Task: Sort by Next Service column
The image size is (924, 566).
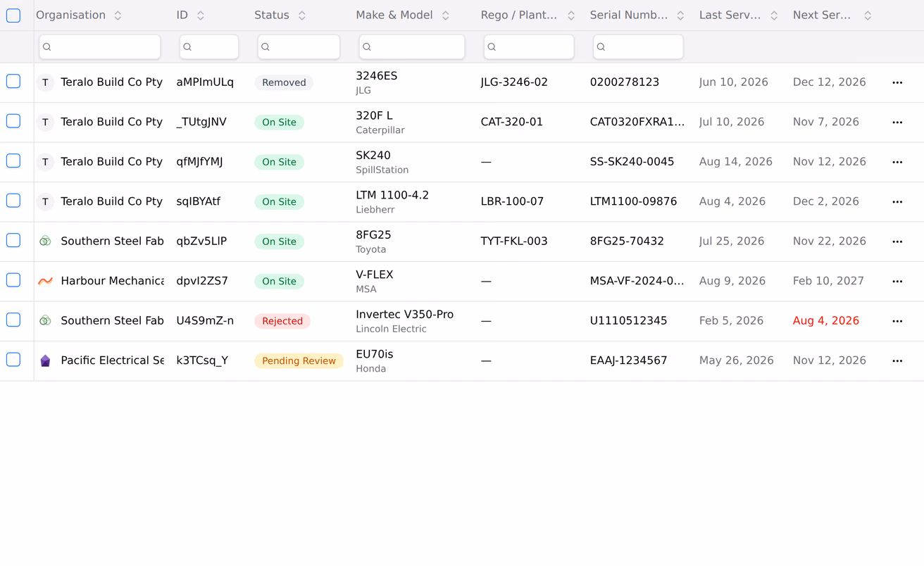Action: pyautogui.click(x=868, y=15)
